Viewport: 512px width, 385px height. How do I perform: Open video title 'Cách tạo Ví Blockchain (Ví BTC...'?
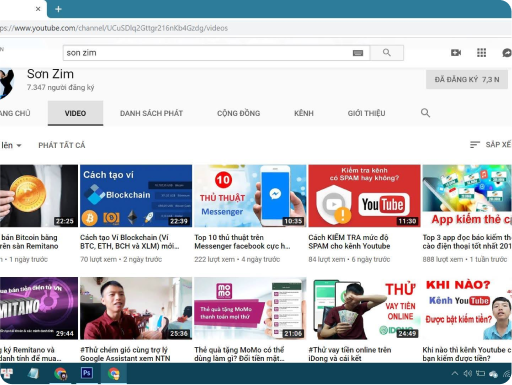pyautogui.click(x=130, y=242)
